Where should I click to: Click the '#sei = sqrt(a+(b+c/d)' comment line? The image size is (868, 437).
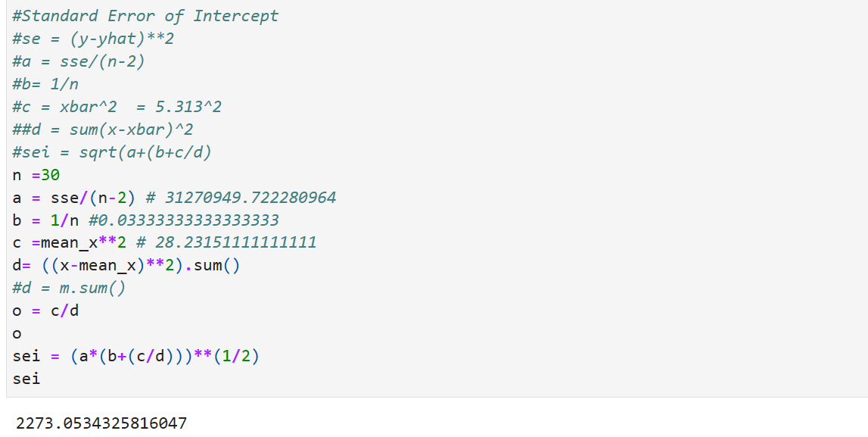(x=112, y=152)
